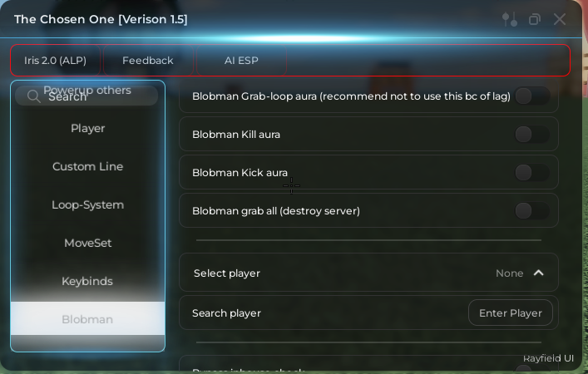Image resolution: width=588 pixels, height=374 pixels.
Task: Select the AI ESP tab
Action: click(x=241, y=61)
